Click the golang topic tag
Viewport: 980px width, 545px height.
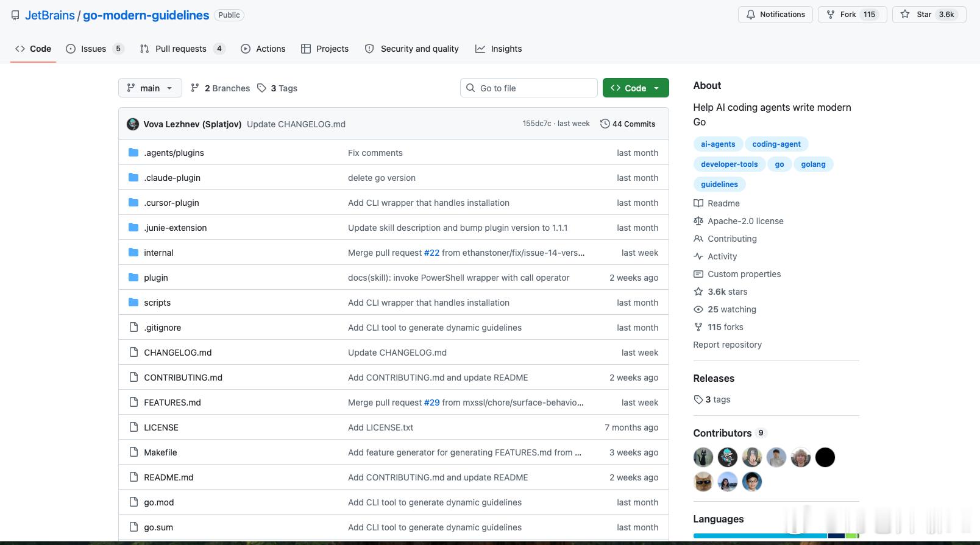point(813,164)
